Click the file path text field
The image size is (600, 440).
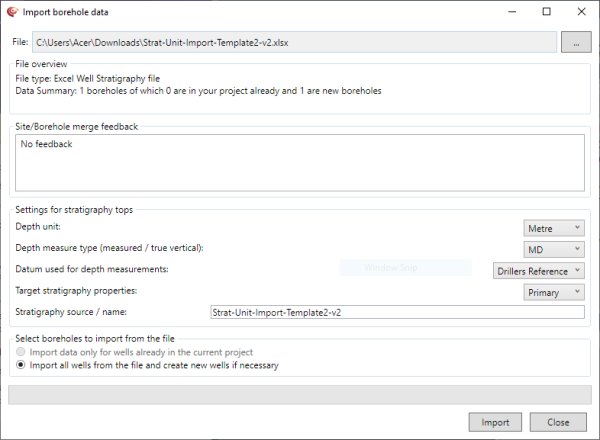pos(294,42)
